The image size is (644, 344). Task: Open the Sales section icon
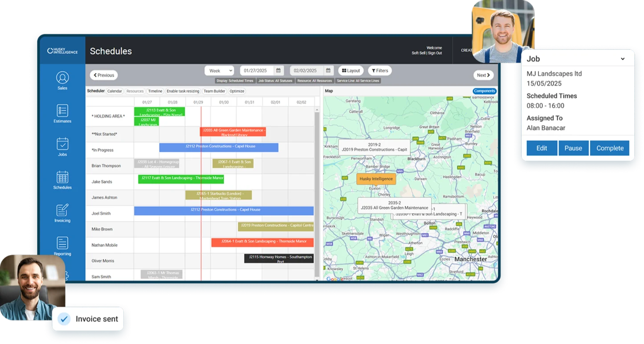coord(62,77)
